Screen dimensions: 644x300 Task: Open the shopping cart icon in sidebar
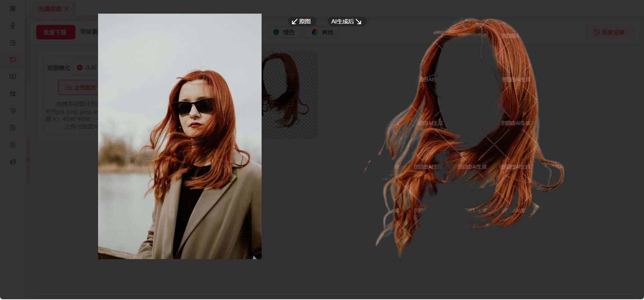(x=13, y=111)
